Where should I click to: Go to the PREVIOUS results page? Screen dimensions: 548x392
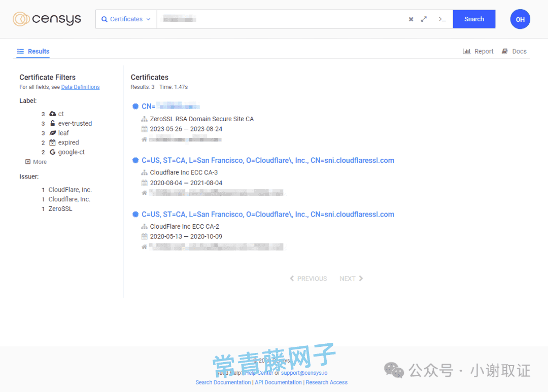tap(309, 278)
